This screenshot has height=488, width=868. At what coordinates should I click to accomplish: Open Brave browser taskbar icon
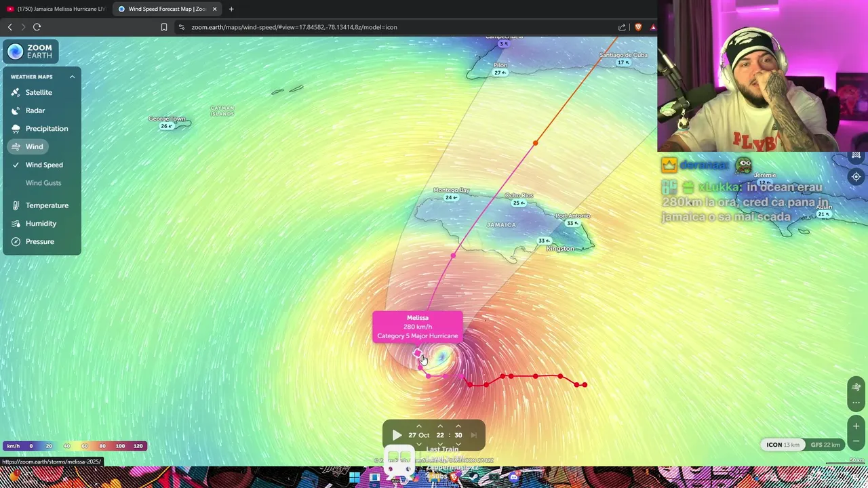point(454,476)
